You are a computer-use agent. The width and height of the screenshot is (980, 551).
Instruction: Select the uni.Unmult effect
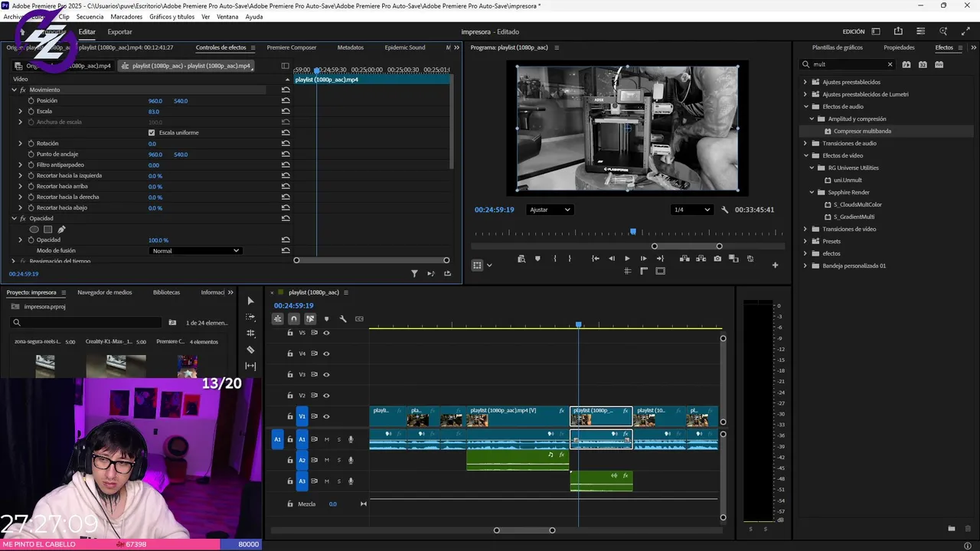[848, 181]
